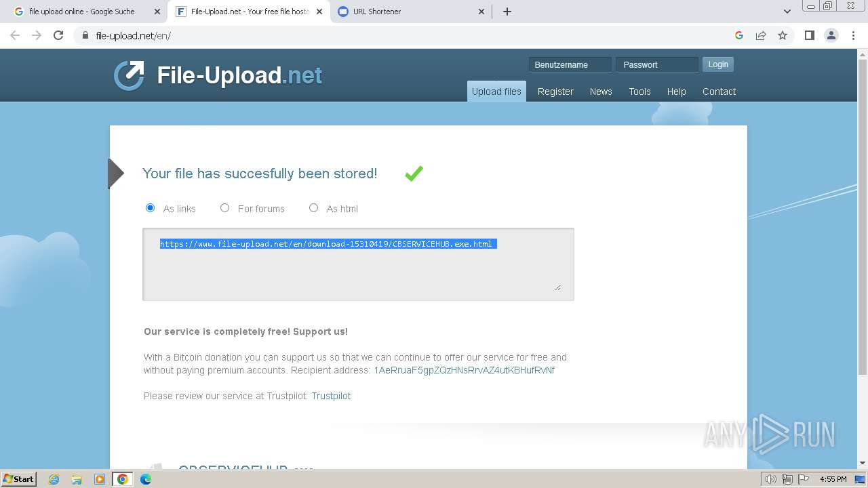The height and width of the screenshot is (488, 868).
Task: Open the Contact page
Action: 719,91
